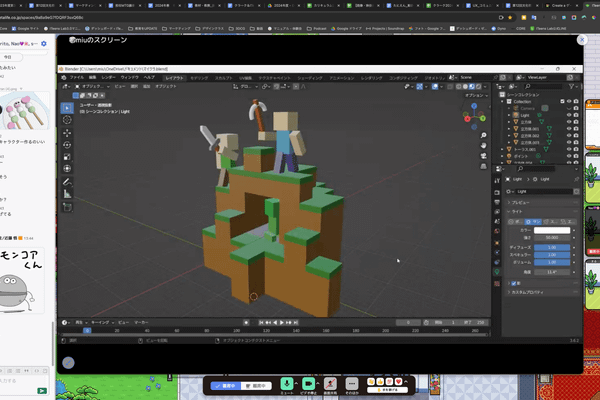Open the オプション dropdown in viewport

click(476, 95)
